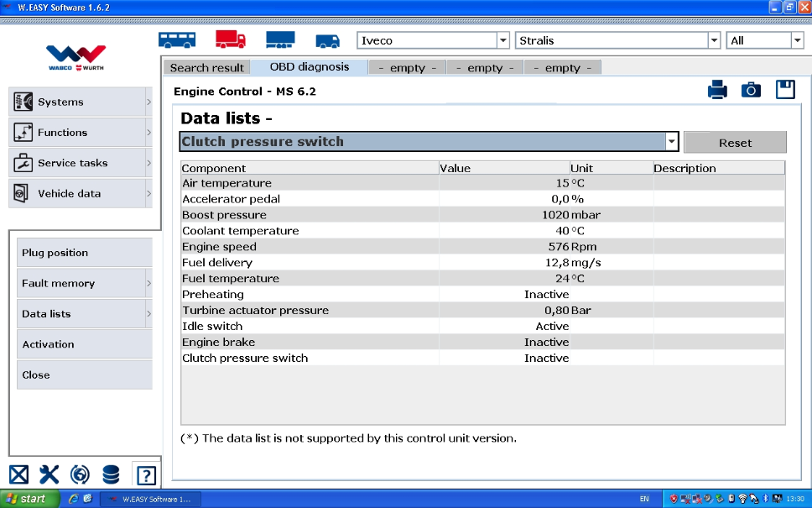Select the third empty tab
Viewport: 812px width, 508px height.
click(x=562, y=67)
